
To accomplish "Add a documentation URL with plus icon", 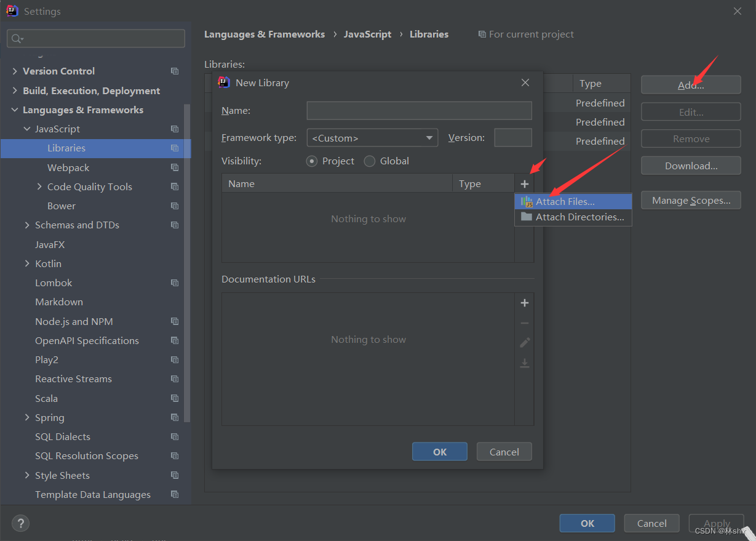I will click(525, 303).
